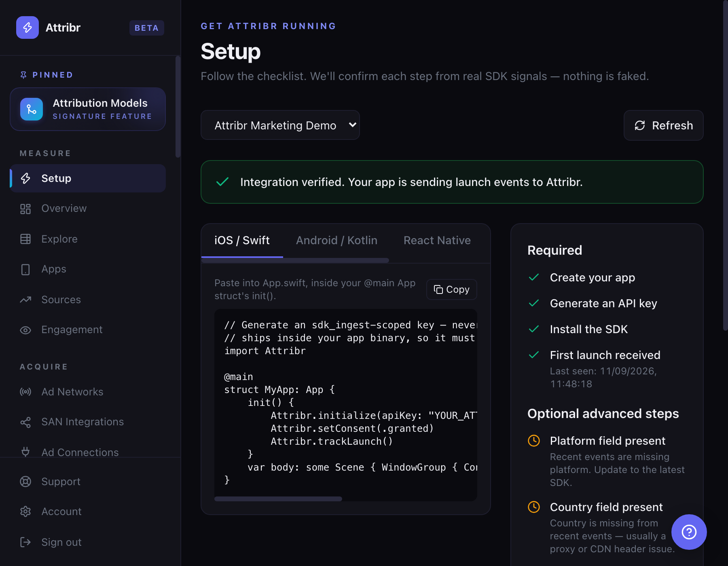Click the 'import Attribr' code line
This screenshot has height=566, width=728.
pyautogui.click(x=265, y=351)
